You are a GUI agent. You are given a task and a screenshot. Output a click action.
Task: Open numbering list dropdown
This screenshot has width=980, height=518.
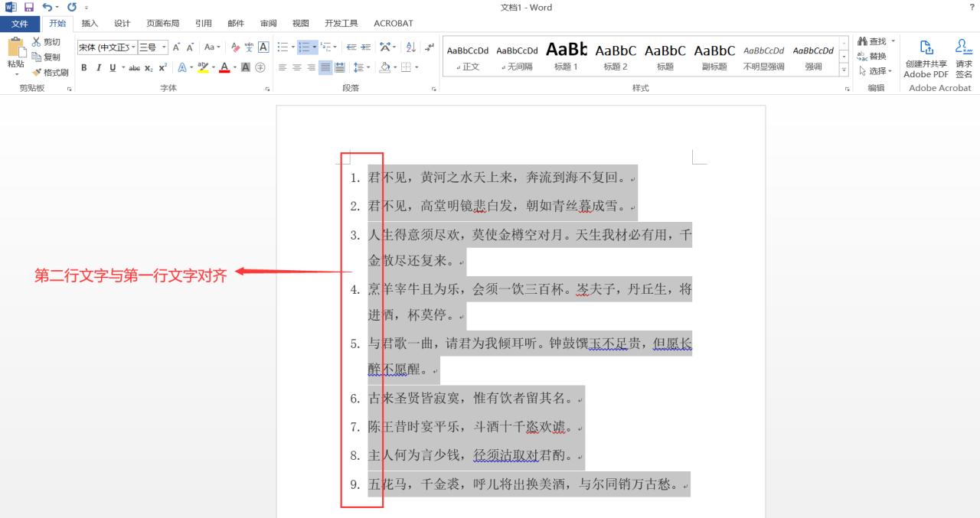[315, 47]
